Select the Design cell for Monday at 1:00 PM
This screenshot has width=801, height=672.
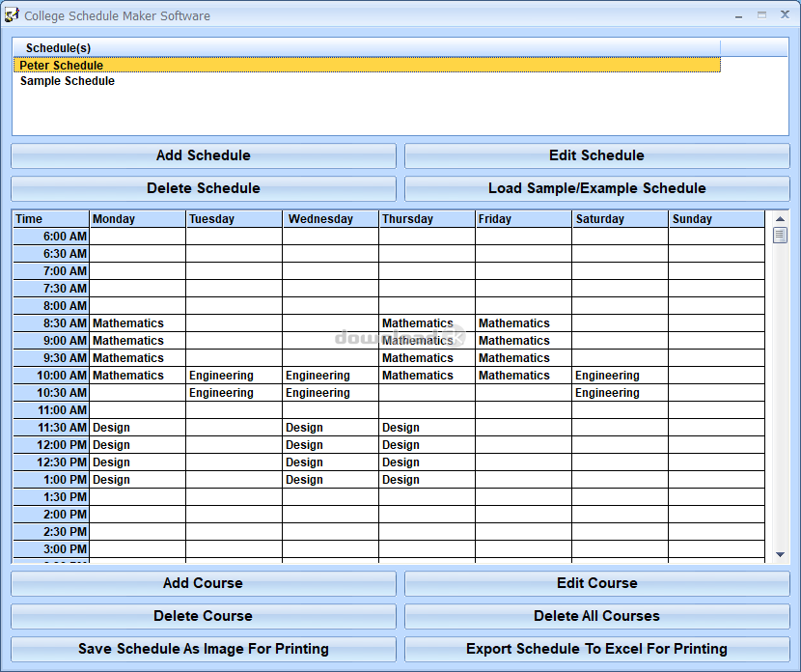point(138,479)
